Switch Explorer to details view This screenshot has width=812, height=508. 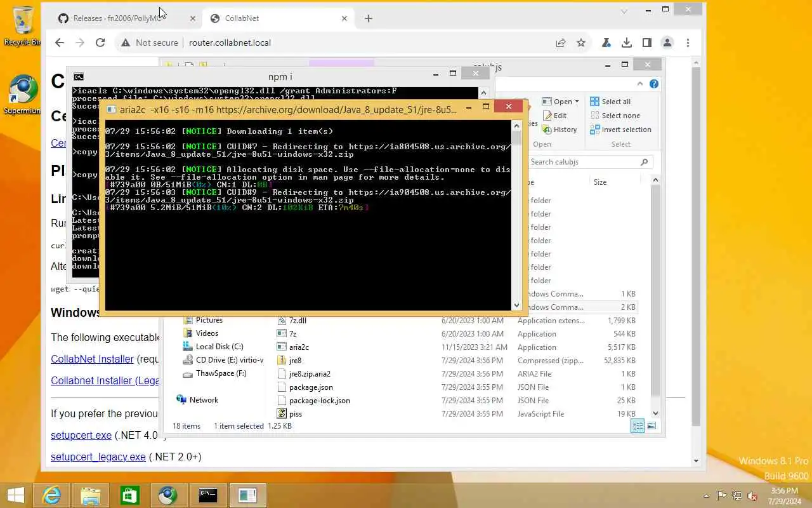point(638,425)
